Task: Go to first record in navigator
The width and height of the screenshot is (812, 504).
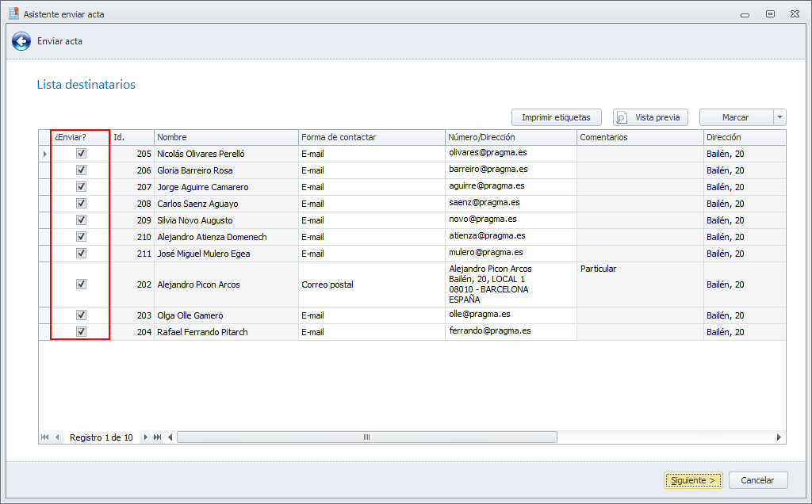Action: tap(44, 437)
